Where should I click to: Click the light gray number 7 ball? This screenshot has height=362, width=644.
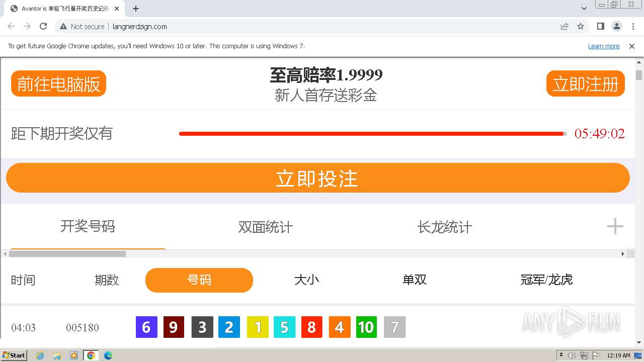click(x=394, y=327)
